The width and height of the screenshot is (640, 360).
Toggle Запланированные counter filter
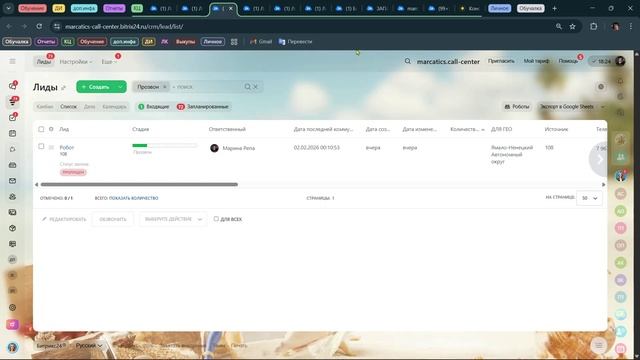click(x=203, y=107)
